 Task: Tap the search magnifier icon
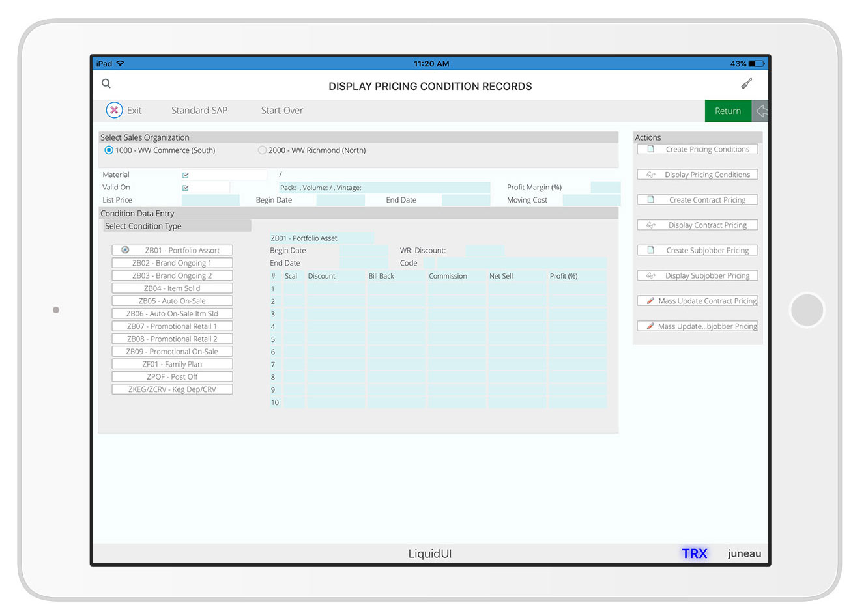point(106,83)
